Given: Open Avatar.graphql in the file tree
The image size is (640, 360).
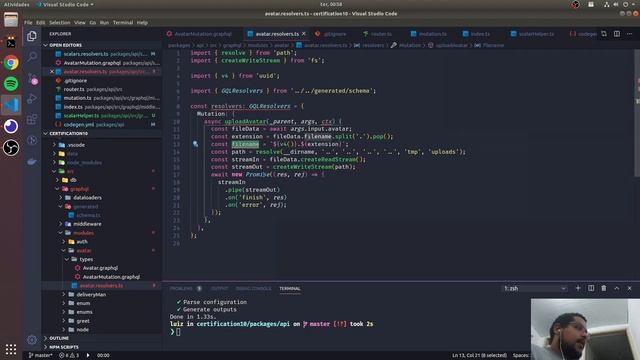Looking at the screenshot, I should tap(100, 268).
